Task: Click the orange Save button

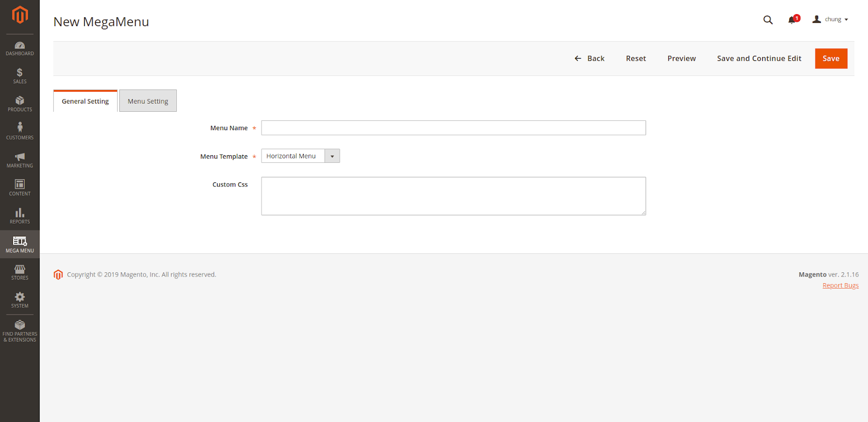Action: [831, 59]
